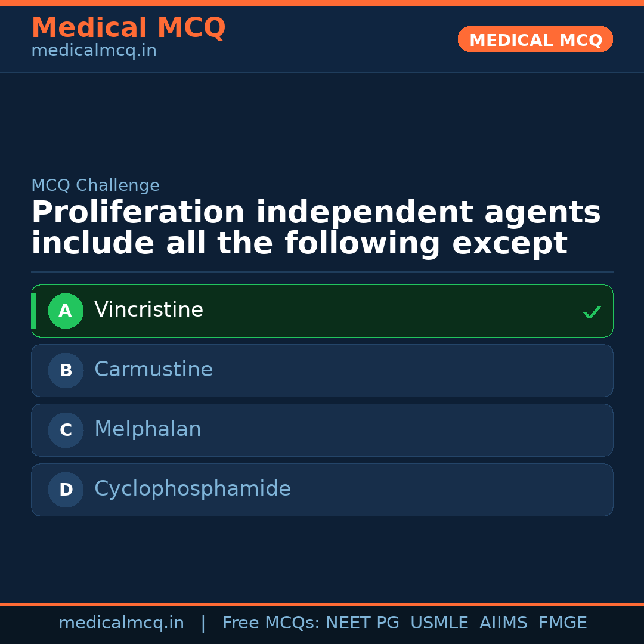
Task: Select the Cyclophosphamide answer text
Action: (x=192, y=489)
